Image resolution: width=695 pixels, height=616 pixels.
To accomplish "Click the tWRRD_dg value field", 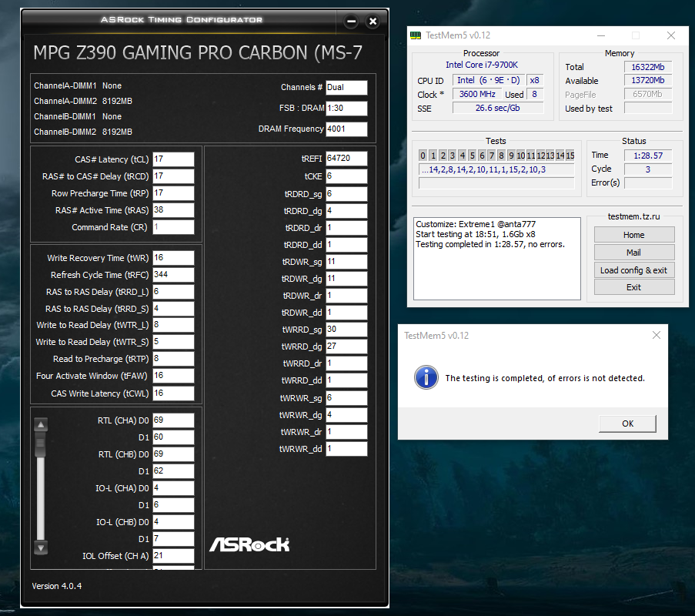I will [346, 346].
